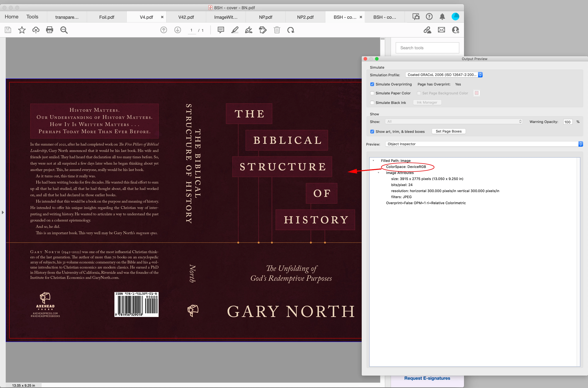Click the Search tools input field
Screen dimensions: 588x388
tap(427, 48)
